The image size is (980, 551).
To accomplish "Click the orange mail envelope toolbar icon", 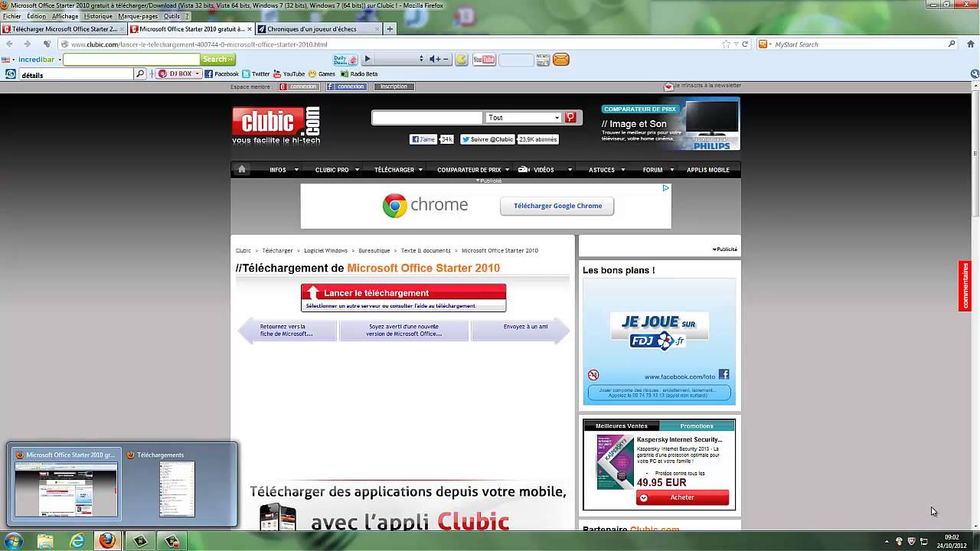I will [x=561, y=60].
